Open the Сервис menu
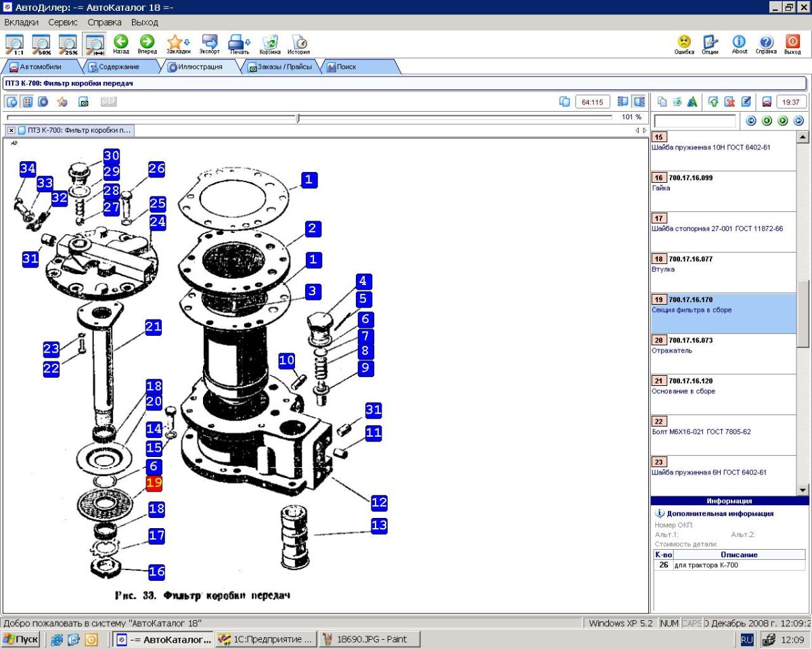Viewport: 812px width, 650px height. (63, 22)
